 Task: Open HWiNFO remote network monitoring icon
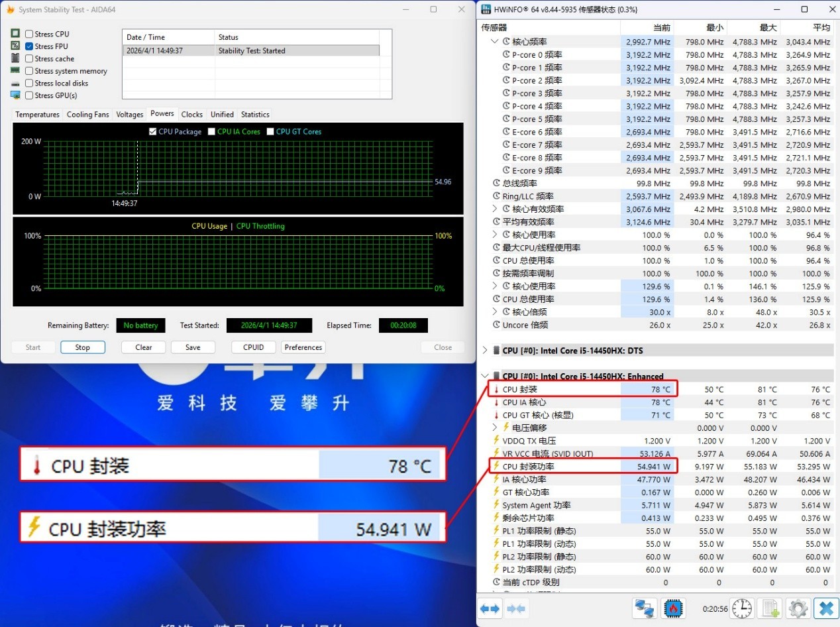(645, 608)
